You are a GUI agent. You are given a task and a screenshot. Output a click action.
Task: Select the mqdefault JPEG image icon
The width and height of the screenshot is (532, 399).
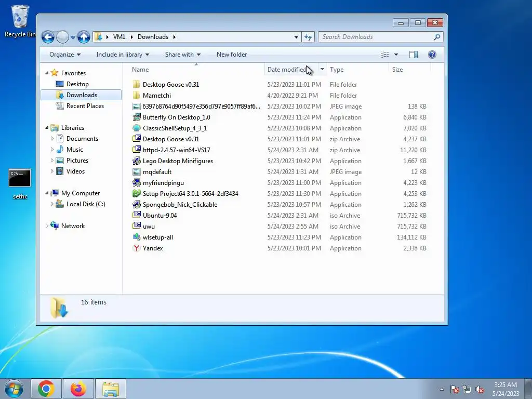pos(137,172)
